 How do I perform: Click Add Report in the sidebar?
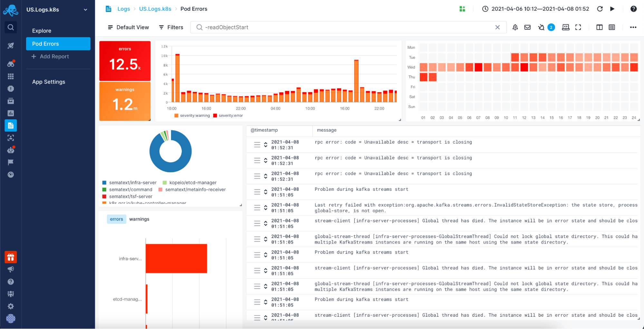click(x=54, y=56)
